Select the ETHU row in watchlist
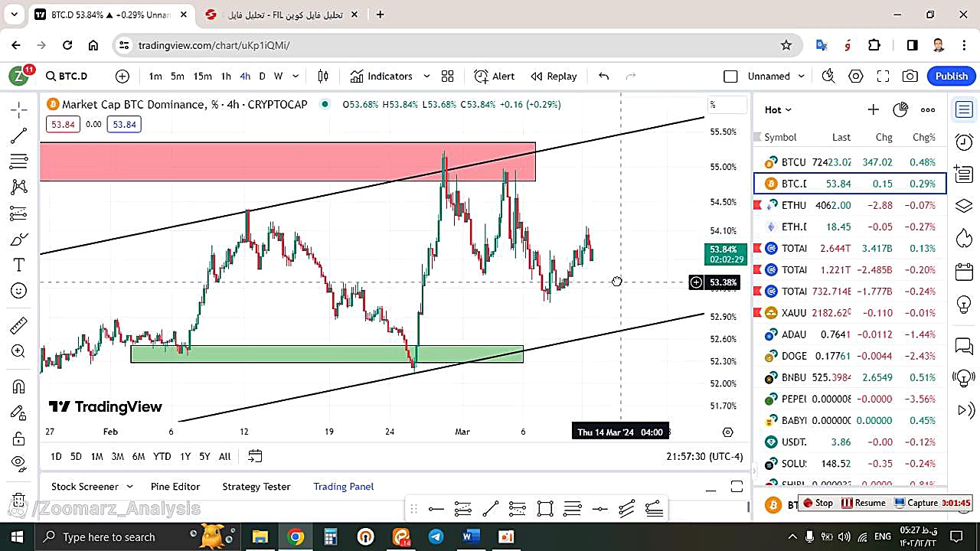 tap(850, 205)
